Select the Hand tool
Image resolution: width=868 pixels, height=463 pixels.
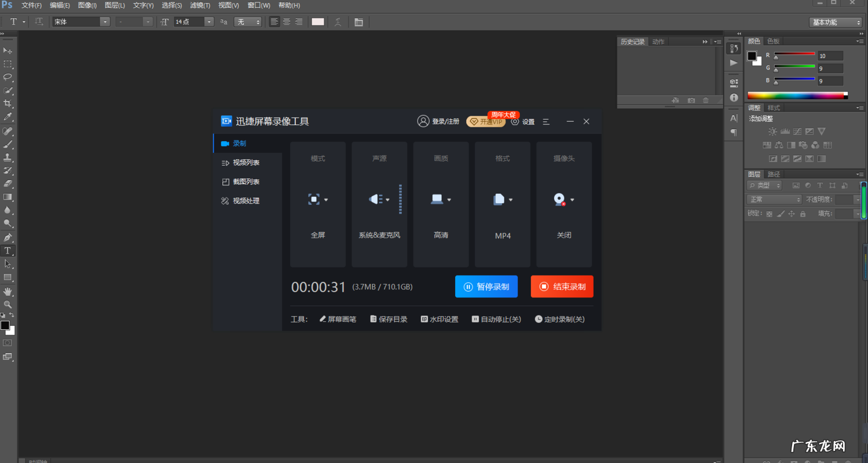click(8, 292)
